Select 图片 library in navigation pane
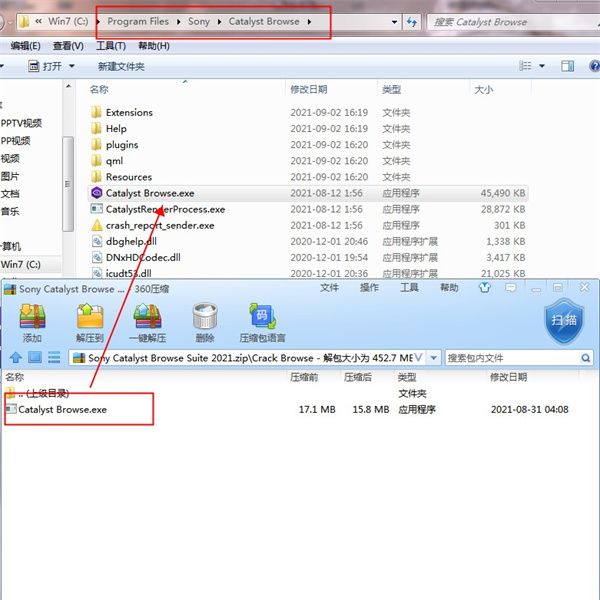600x600 pixels. [10, 176]
